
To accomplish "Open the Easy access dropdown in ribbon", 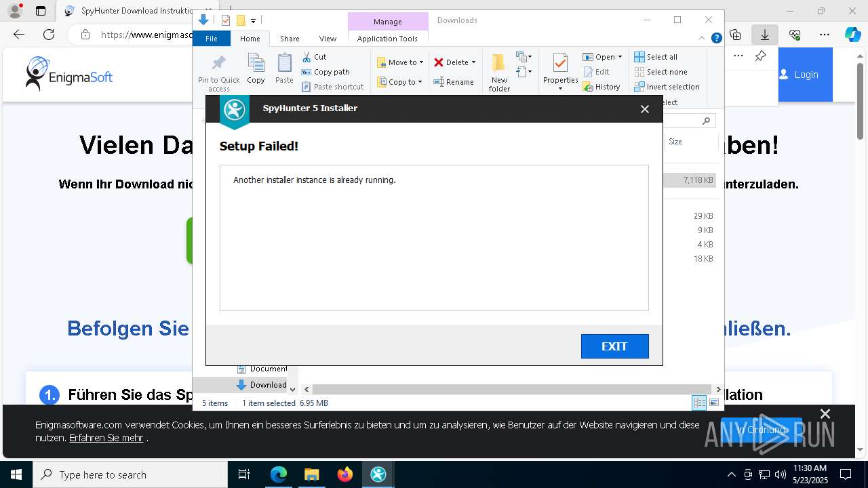I will (524, 71).
